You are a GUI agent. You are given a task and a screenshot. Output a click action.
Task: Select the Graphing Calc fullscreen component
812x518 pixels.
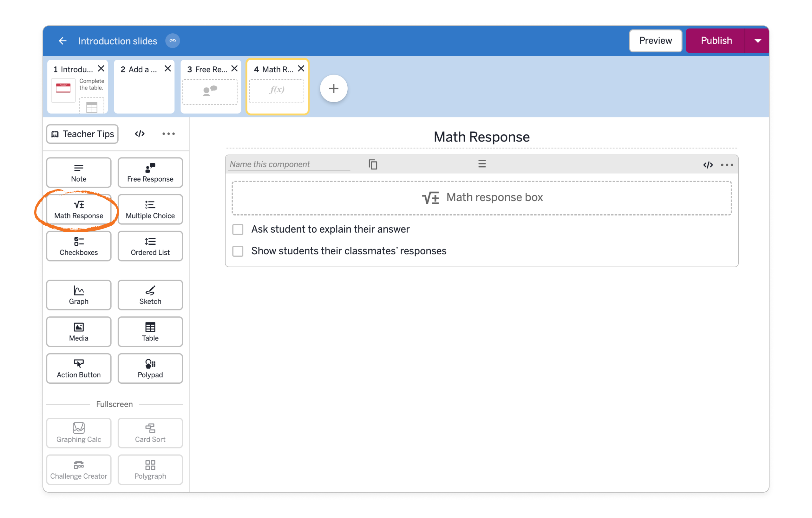(79, 433)
